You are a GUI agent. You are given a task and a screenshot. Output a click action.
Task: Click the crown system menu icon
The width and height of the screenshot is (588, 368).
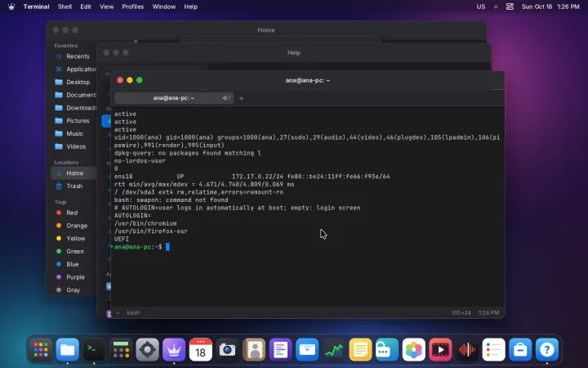pyautogui.click(x=11, y=7)
